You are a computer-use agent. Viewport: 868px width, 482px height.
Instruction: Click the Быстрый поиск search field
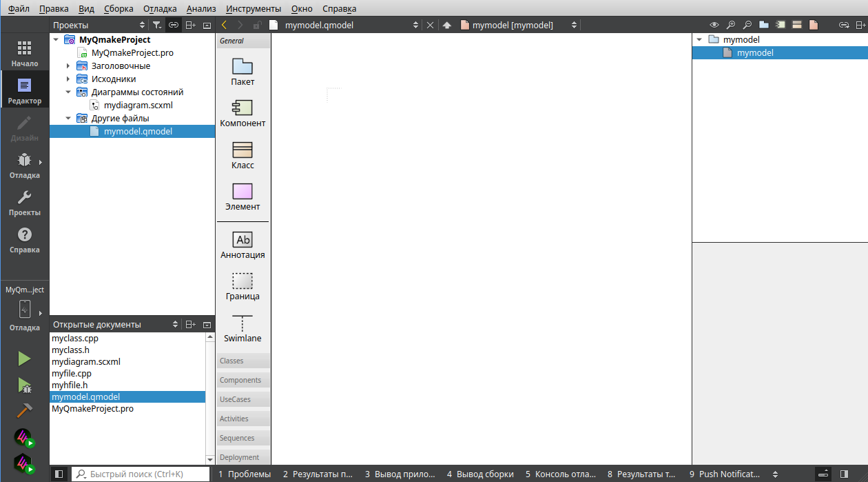point(141,474)
